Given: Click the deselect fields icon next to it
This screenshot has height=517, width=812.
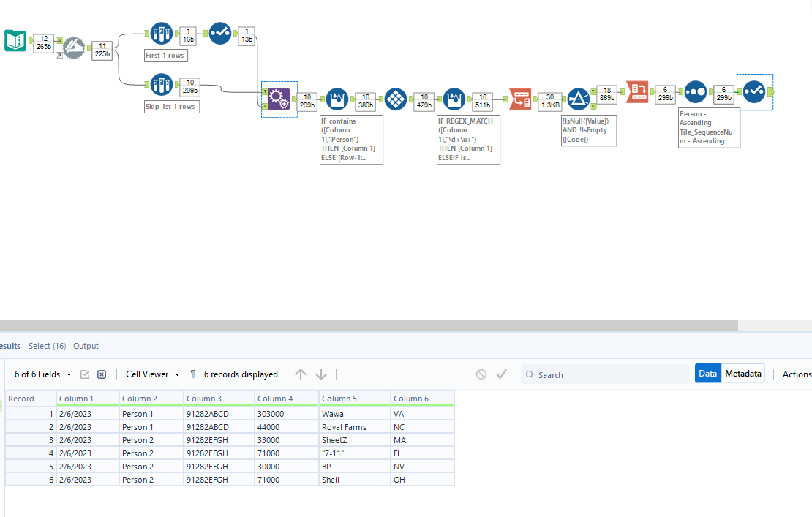Looking at the screenshot, I should [x=101, y=374].
